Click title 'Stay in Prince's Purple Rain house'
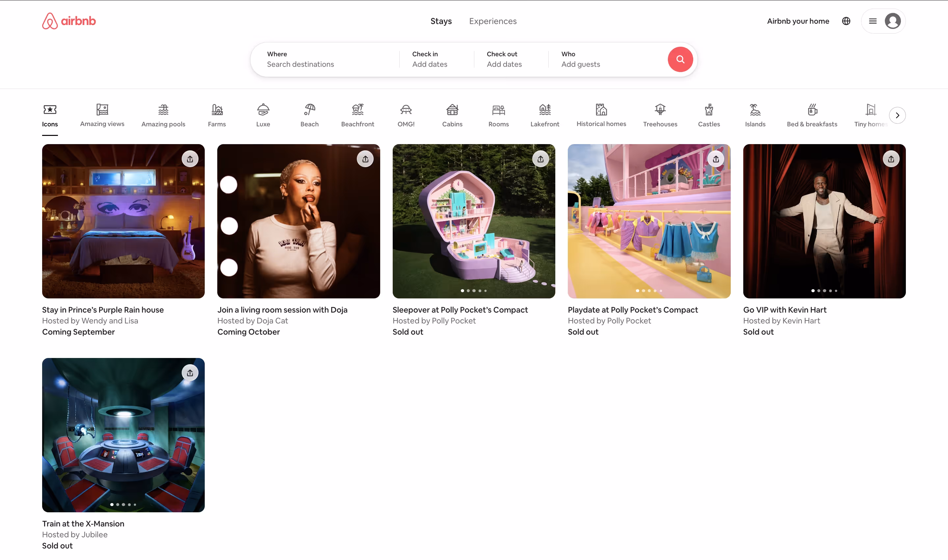This screenshot has height=560, width=948. (103, 309)
